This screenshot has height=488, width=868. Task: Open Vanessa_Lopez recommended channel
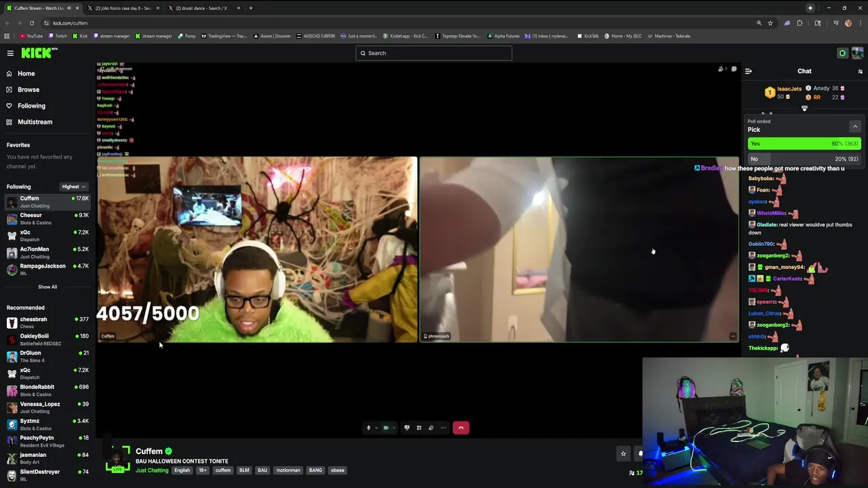click(47, 407)
